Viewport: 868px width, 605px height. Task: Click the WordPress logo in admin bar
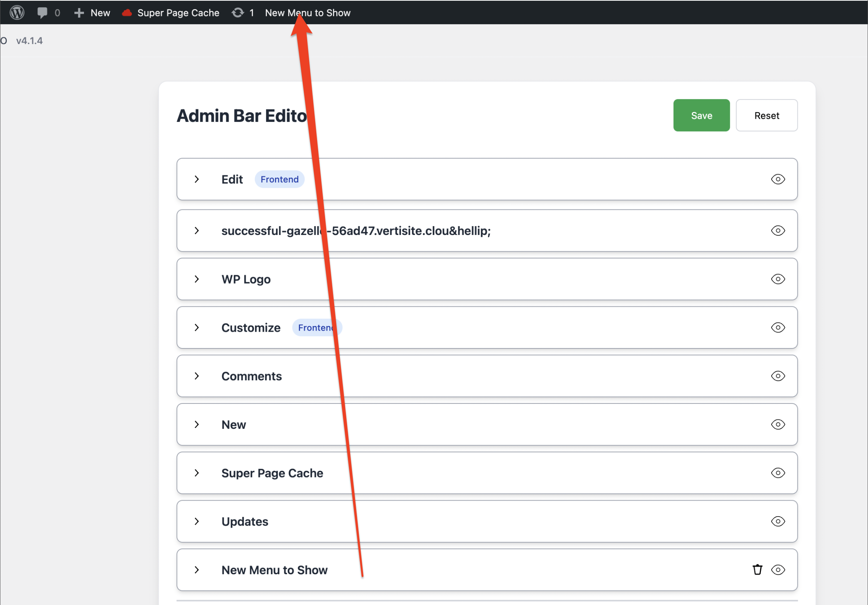tap(17, 13)
